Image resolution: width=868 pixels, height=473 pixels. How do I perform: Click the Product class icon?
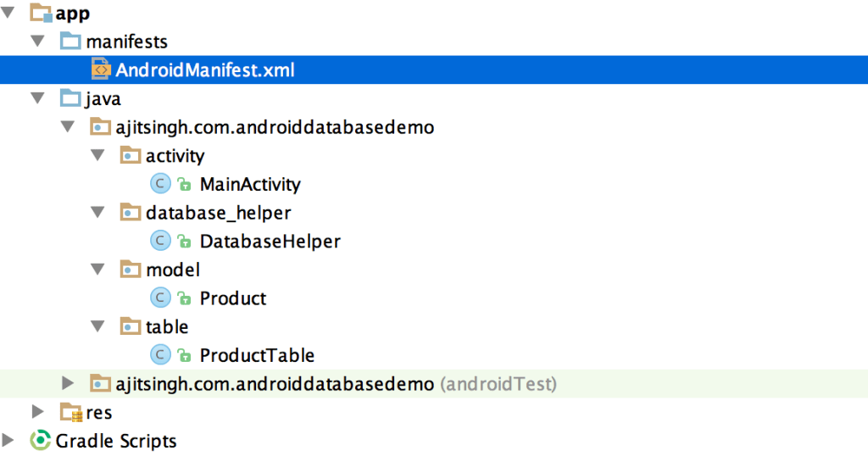tap(160, 298)
